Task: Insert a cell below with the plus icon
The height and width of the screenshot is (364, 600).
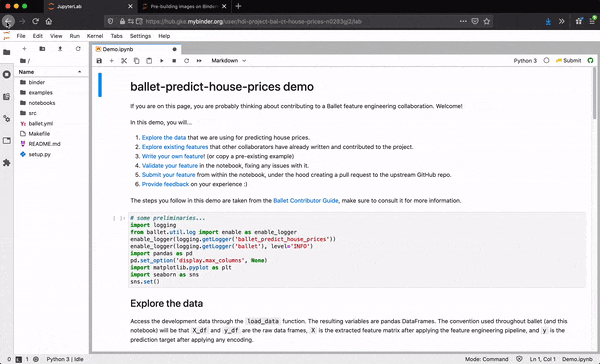Action: coord(112,60)
